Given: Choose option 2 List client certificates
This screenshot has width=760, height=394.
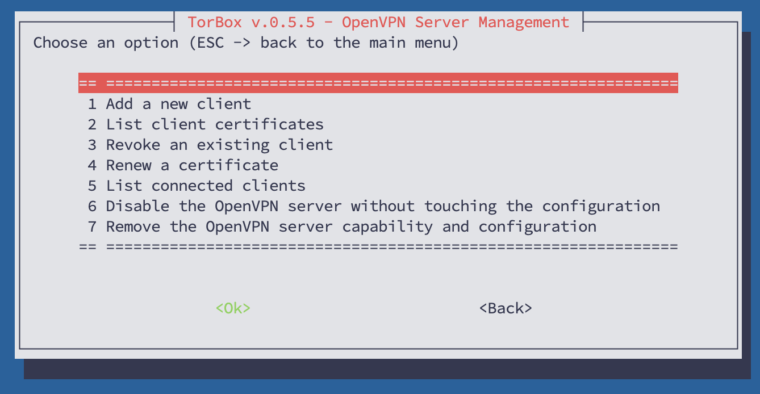Looking at the screenshot, I should [x=206, y=124].
